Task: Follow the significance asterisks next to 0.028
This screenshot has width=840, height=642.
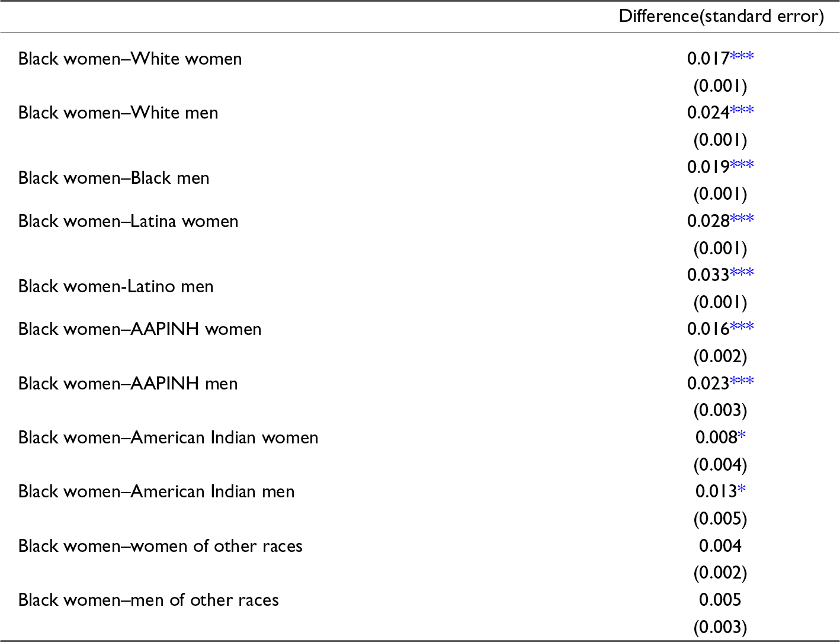Action: coord(742,219)
